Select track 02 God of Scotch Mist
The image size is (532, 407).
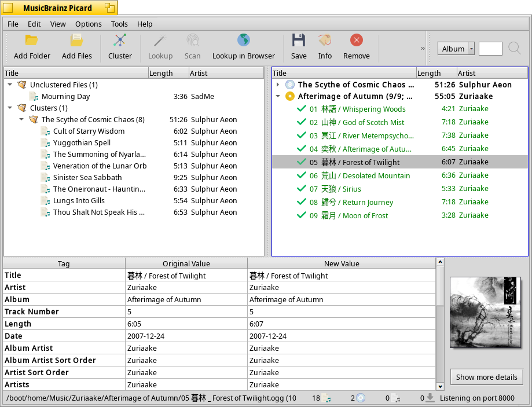coord(399,122)
